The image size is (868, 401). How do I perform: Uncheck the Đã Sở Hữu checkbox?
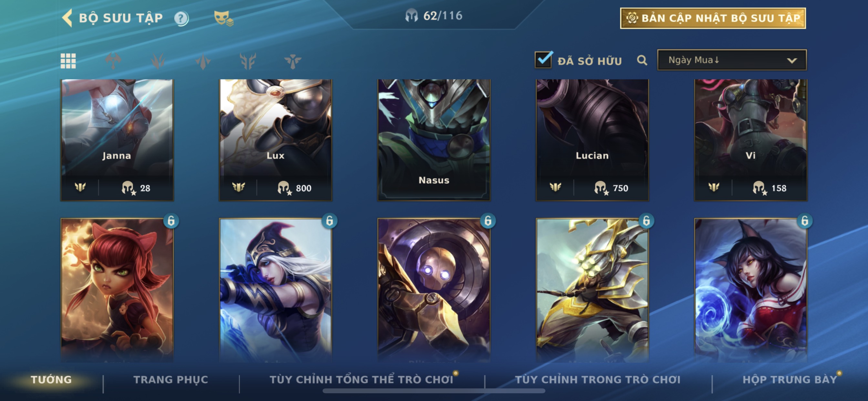(x=543, y=60)
